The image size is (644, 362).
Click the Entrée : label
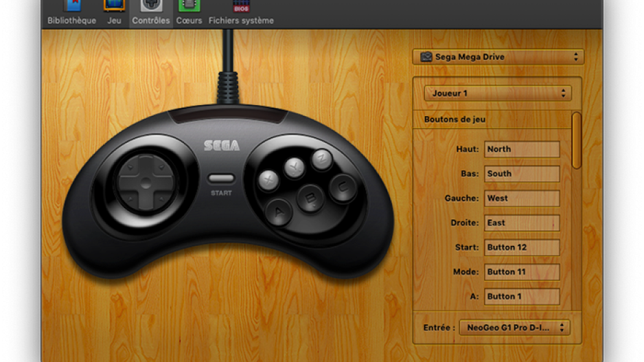tap(439, 328)
